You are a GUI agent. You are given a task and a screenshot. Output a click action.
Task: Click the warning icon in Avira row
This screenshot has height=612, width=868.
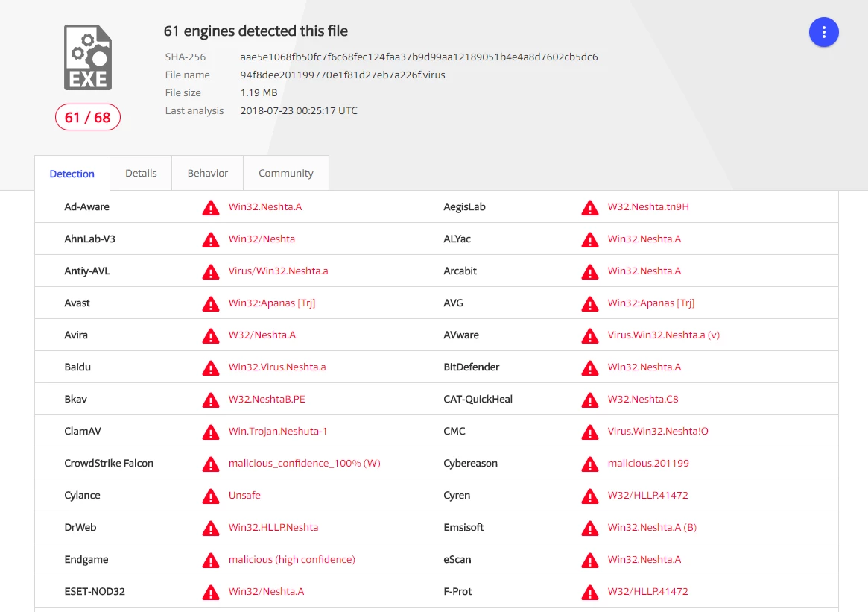[x=210, y=336]
